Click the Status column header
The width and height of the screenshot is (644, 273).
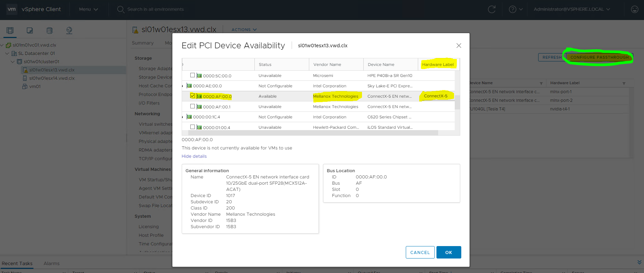[x=282, y=65]
